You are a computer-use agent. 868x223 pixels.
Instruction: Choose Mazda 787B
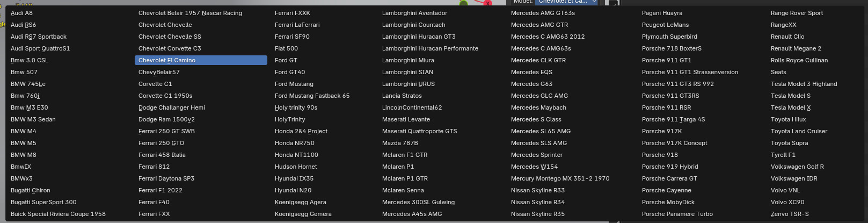tap(400, 143)
